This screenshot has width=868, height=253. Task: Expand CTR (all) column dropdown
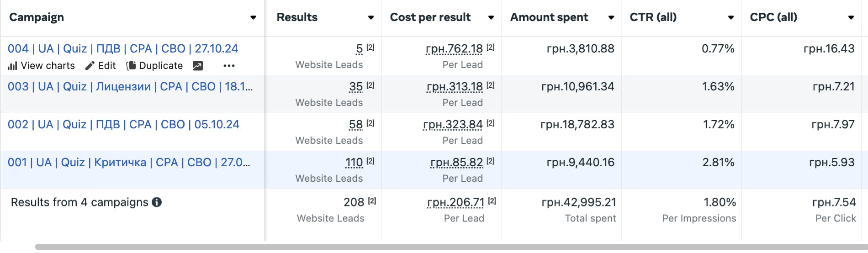click(731, 18)
